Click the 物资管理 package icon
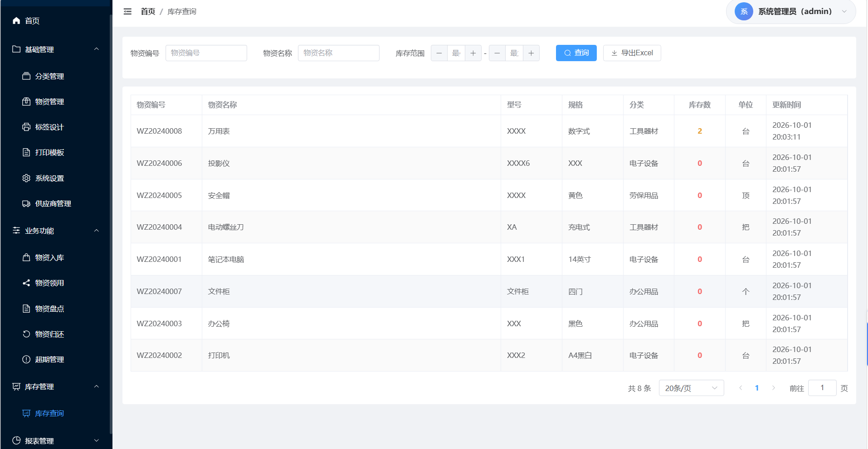The width and height of the screenshot is (868, 449). point(26,101)
